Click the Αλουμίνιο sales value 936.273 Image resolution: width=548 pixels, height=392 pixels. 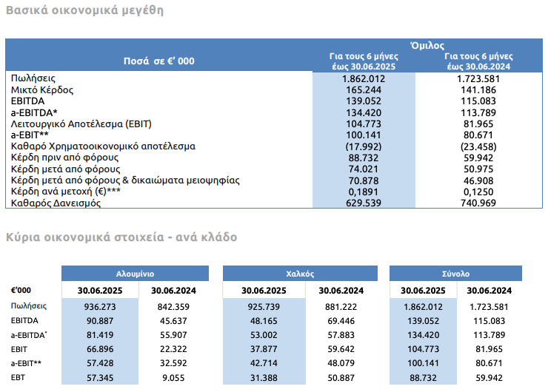coord(100,307)
